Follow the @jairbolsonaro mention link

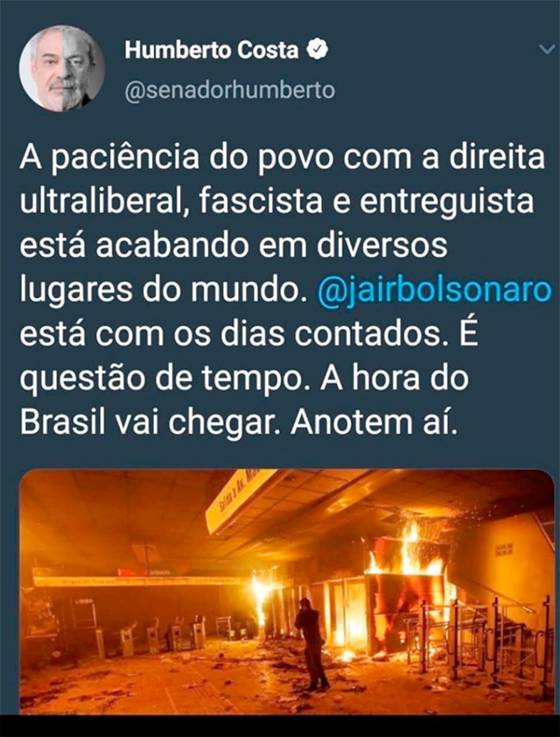(x=434, y=290)
